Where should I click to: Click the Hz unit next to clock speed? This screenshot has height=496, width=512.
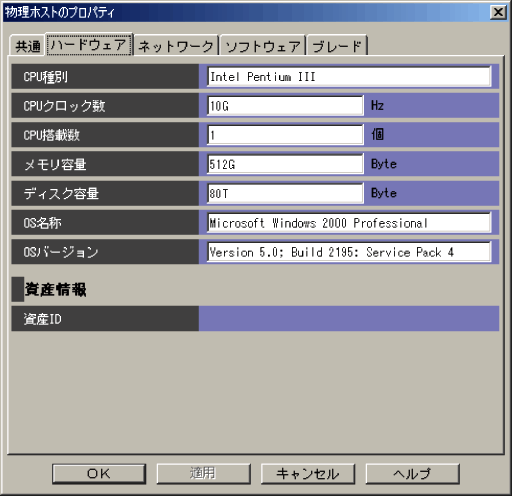tap(377, 106)
